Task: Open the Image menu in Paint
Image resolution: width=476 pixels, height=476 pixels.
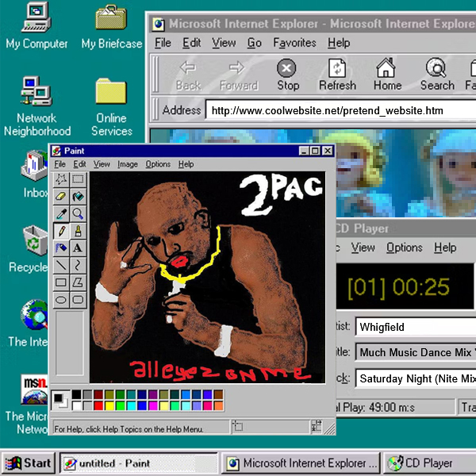Action: (x=127, y=164)
